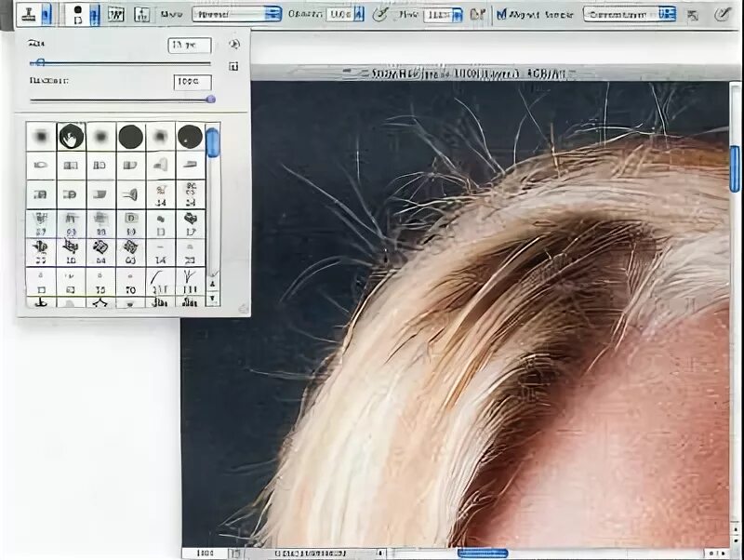Open the Opacity slider arrow
The image size is (744, 560).
click(x=359, y=14)
